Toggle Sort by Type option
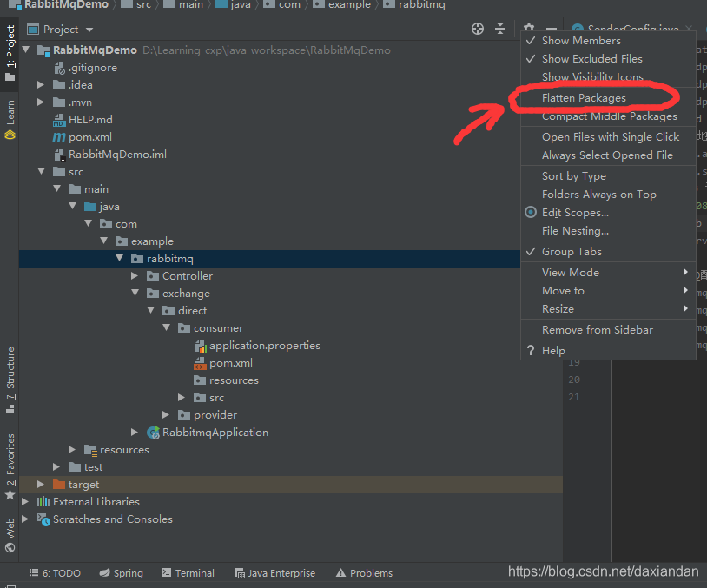Viewport: 707px width, 588px height. point(608,176)
